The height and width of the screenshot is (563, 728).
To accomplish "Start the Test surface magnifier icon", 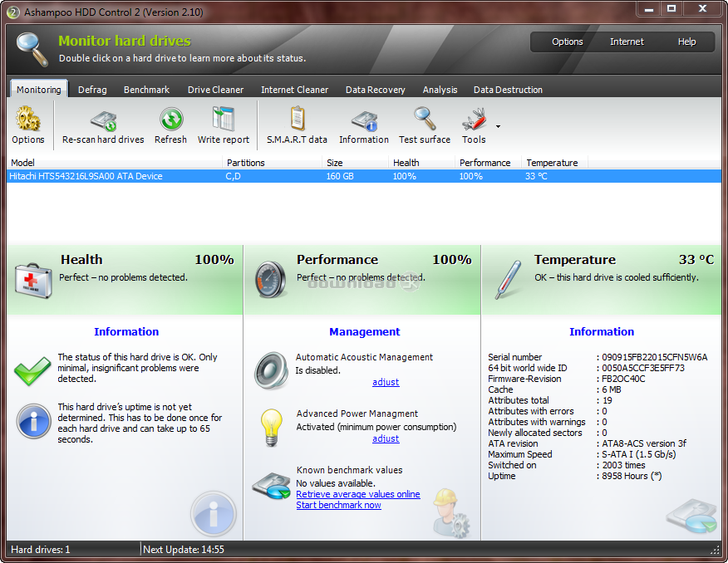I will (425, 119).
